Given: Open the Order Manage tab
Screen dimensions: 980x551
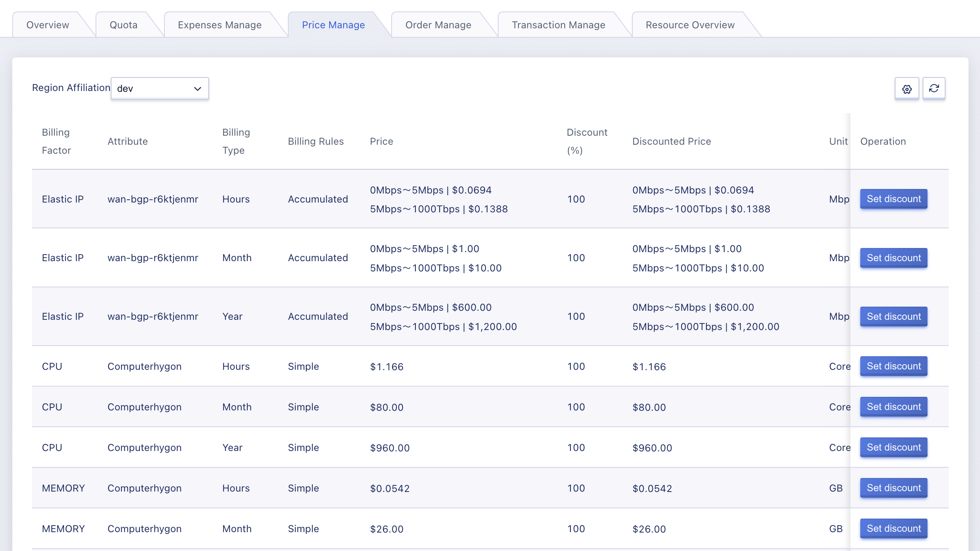Looking at the screenshot, I should pos(438,25).
